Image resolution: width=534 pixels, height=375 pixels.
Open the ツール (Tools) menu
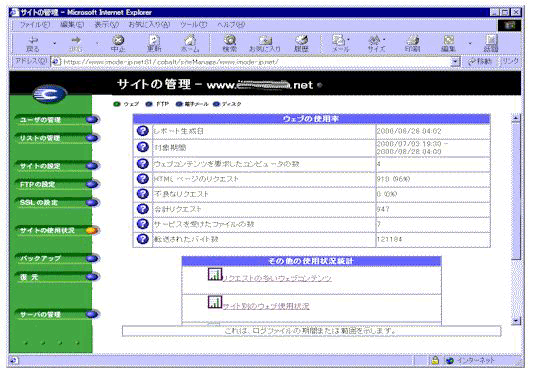tap(193, 25)
